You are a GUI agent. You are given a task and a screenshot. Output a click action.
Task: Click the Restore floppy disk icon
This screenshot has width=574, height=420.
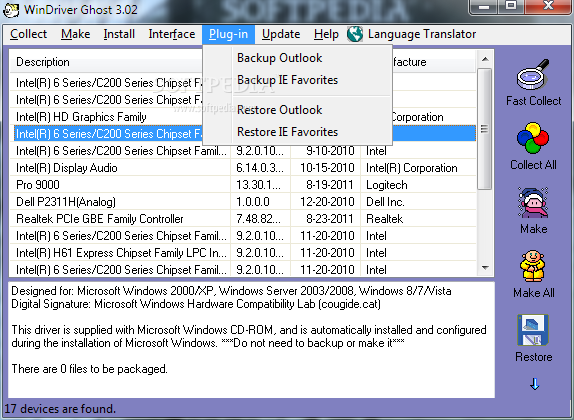(533, 330)
